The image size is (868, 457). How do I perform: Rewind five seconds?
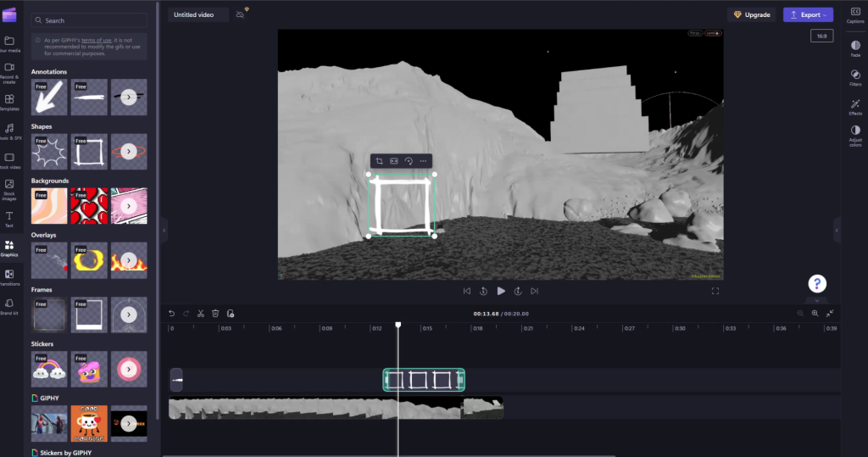[x=483, y=291]
